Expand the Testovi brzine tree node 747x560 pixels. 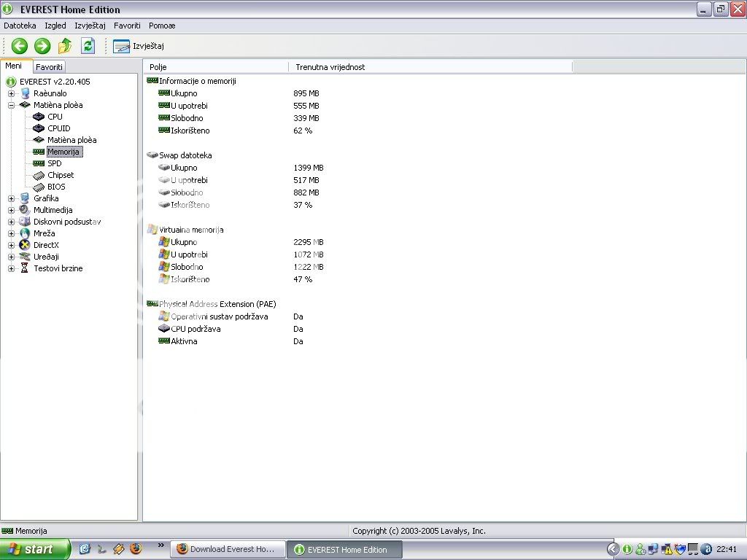(12, 268)
